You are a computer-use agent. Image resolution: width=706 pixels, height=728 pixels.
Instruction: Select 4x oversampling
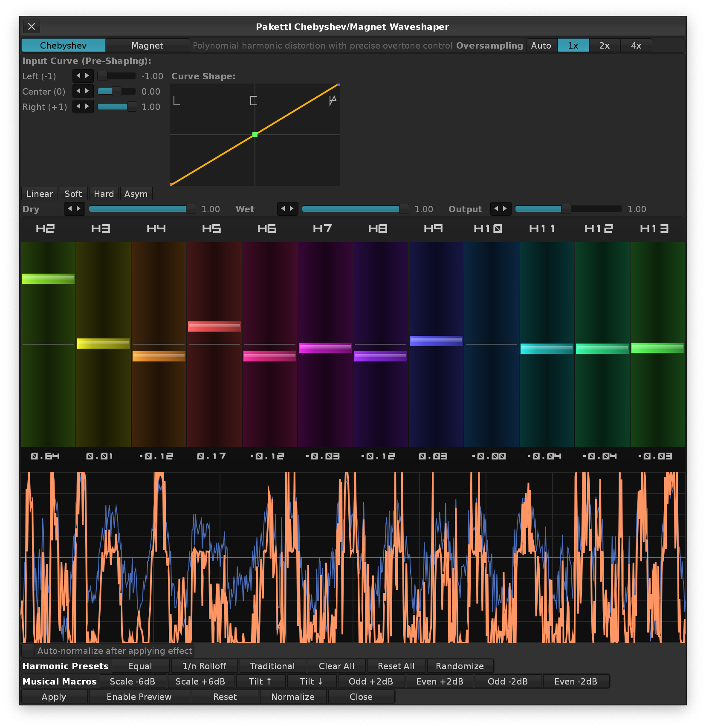(x=636, y=46)
